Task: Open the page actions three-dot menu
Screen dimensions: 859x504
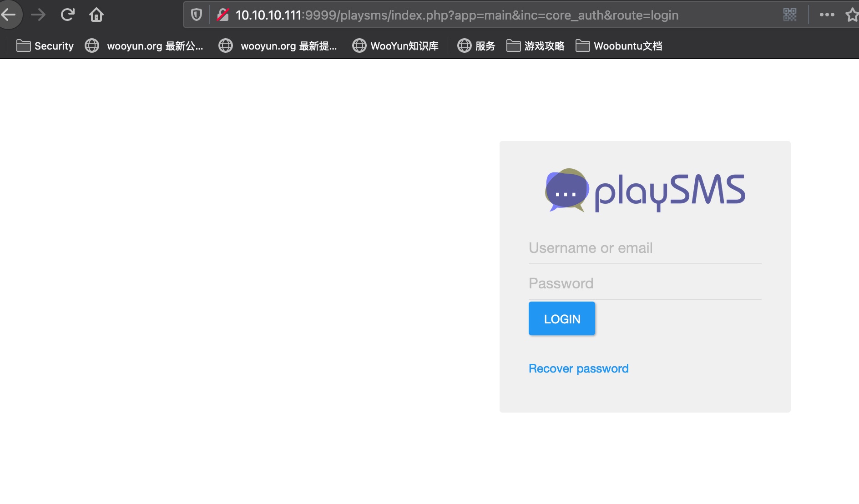Action: pyautogui.click(x=827, y=15)
